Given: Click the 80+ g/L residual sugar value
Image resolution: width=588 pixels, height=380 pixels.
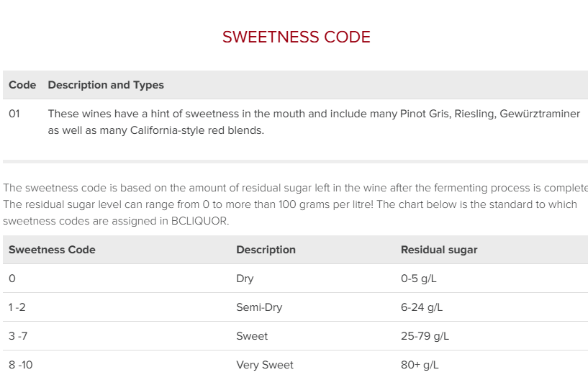Looking at the screenshot, I should coord(420,365).
